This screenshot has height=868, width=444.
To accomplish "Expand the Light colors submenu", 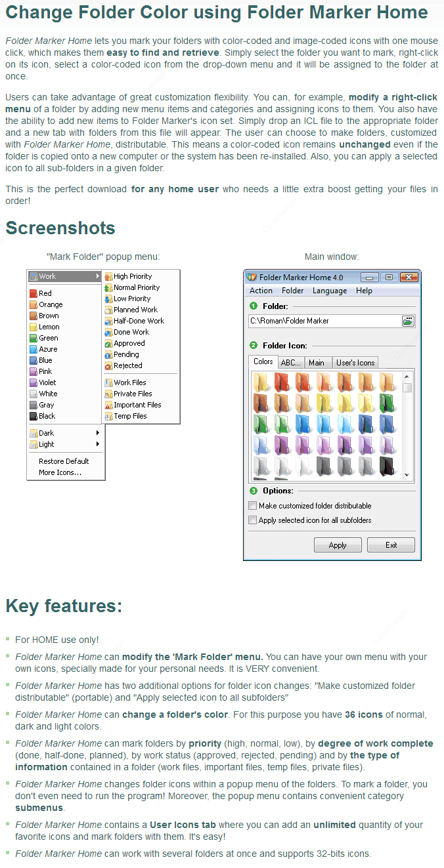I will pyautogui.click(x=65, y=444).
